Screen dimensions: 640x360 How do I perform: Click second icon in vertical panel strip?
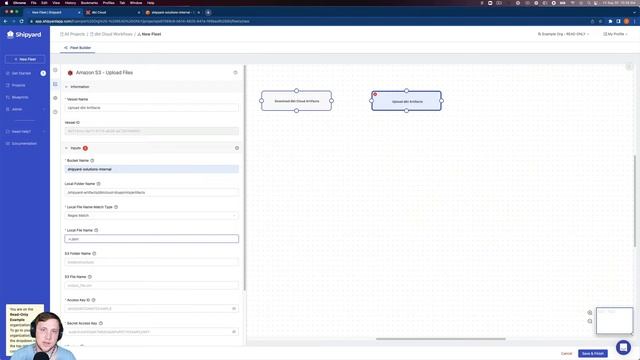tap(55, 84)
